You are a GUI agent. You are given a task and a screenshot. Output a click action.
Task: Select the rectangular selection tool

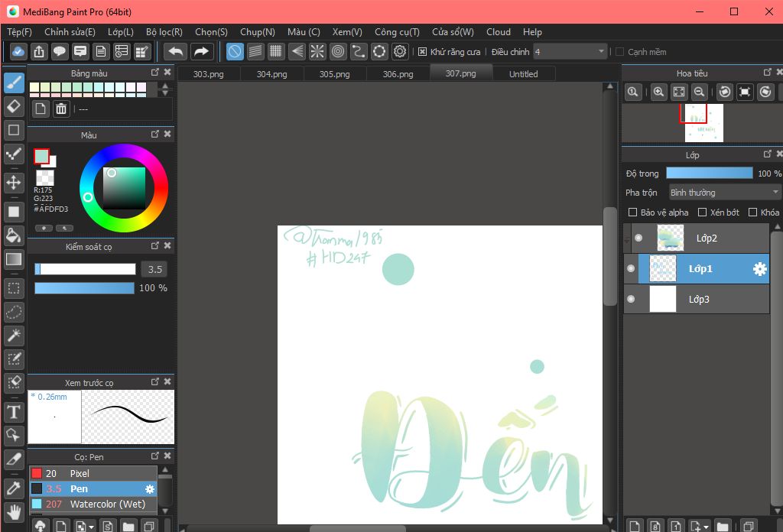[14, 288]
